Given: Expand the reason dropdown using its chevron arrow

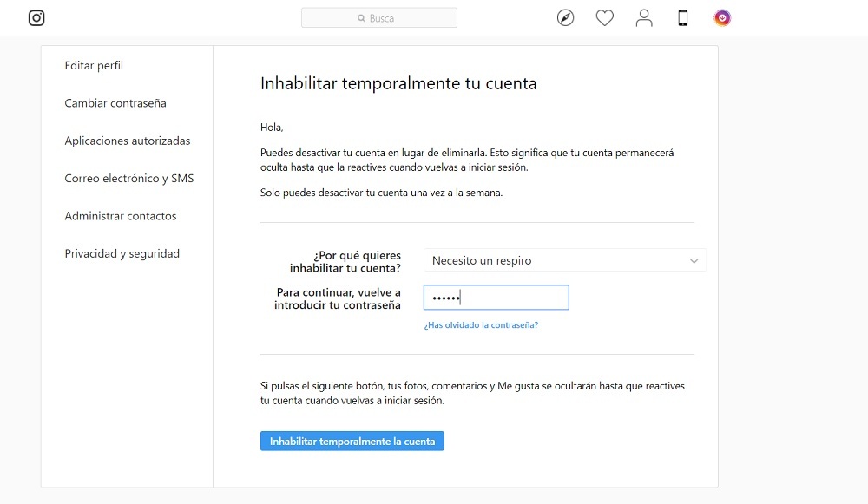Looking at the screenshot, I should 694,260.
